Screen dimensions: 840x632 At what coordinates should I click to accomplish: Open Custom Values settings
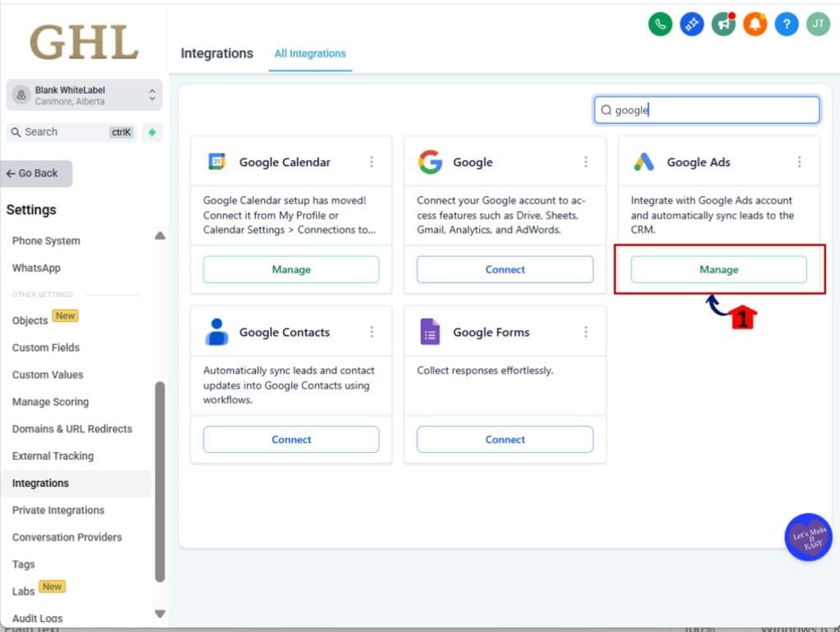coord(48,374)
